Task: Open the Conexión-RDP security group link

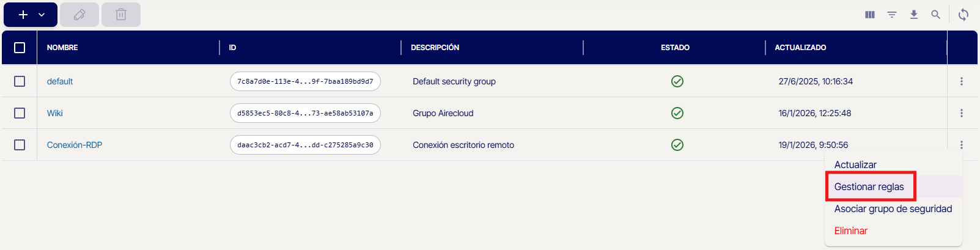Action: 75,145
